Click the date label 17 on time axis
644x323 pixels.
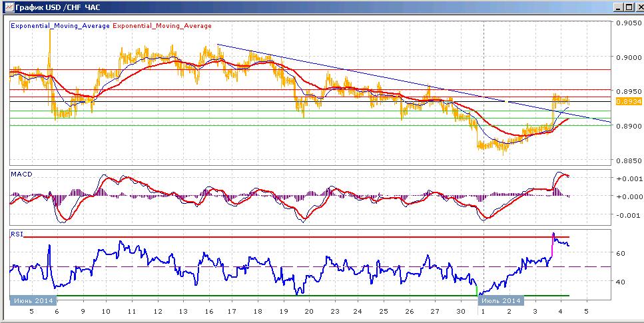[x=231, y=312]
